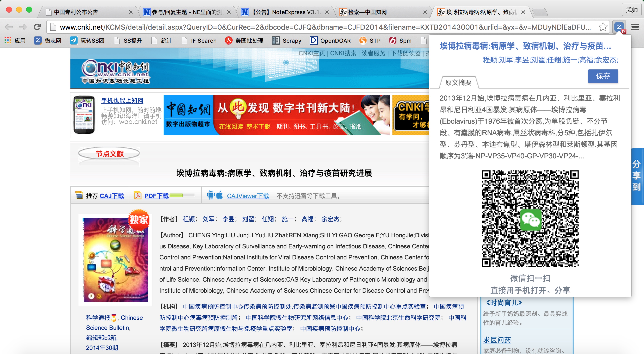Open the Z extension icon in toolbar
The height and width of the screenshot is (354, 644).
[x=619, y=27]
